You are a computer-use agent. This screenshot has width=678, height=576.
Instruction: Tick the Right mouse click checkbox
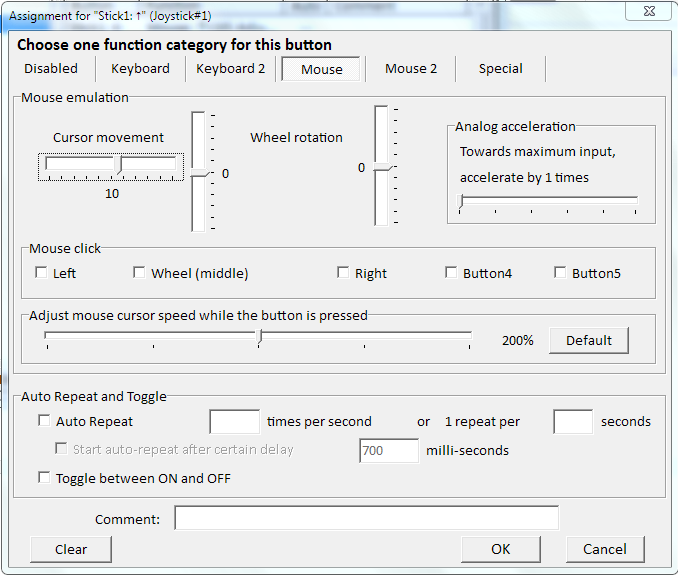[344, 273]
